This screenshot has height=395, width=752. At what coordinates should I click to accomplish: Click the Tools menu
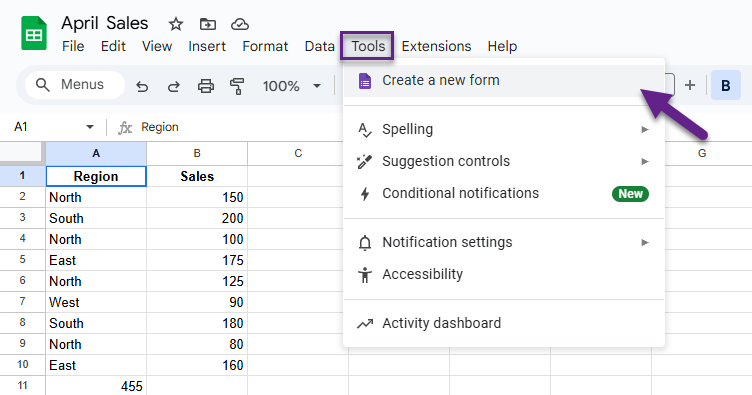coord(368,46)
